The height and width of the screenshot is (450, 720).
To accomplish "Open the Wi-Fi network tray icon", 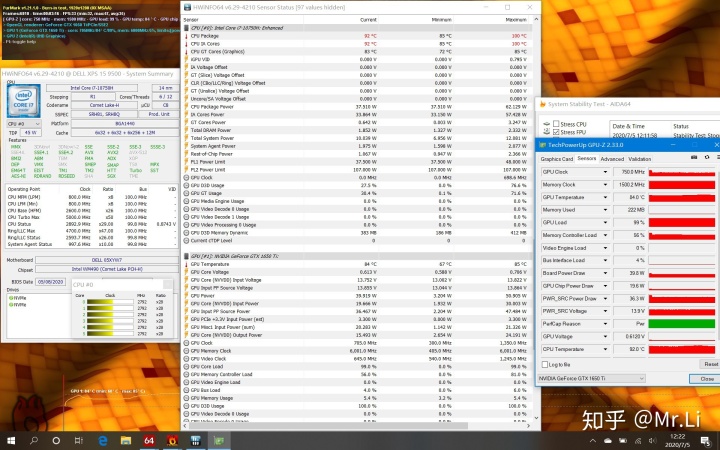I will (638, 441).
